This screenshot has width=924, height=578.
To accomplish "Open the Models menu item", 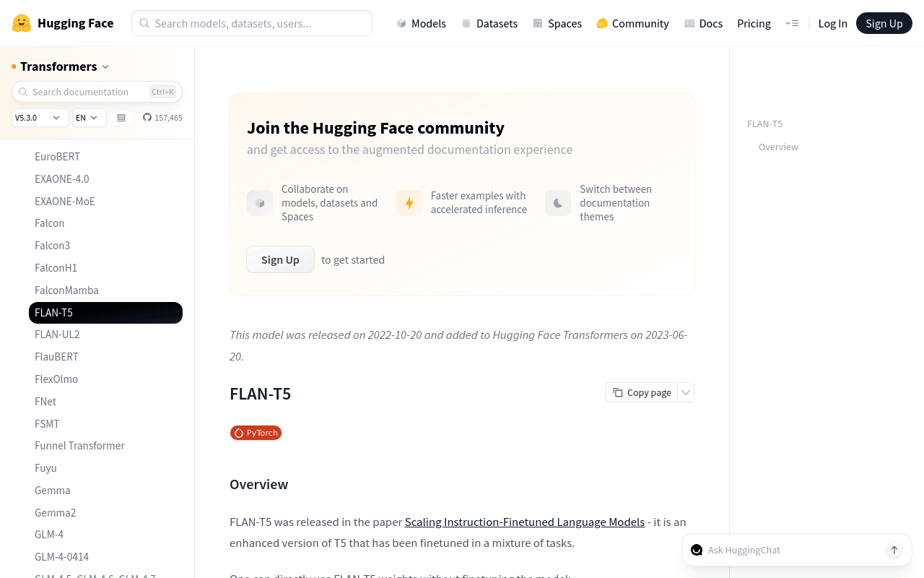I will tap(421, 23).
